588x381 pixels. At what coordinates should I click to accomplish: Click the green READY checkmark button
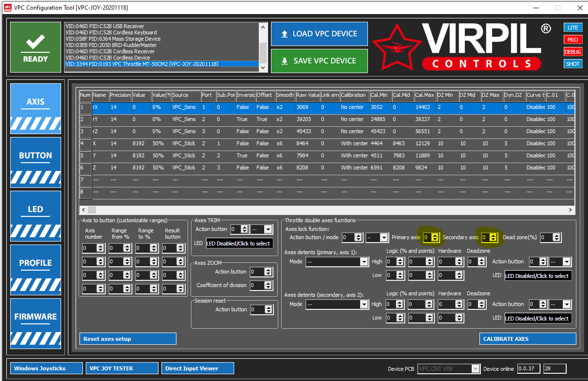(x=35, y=47)
